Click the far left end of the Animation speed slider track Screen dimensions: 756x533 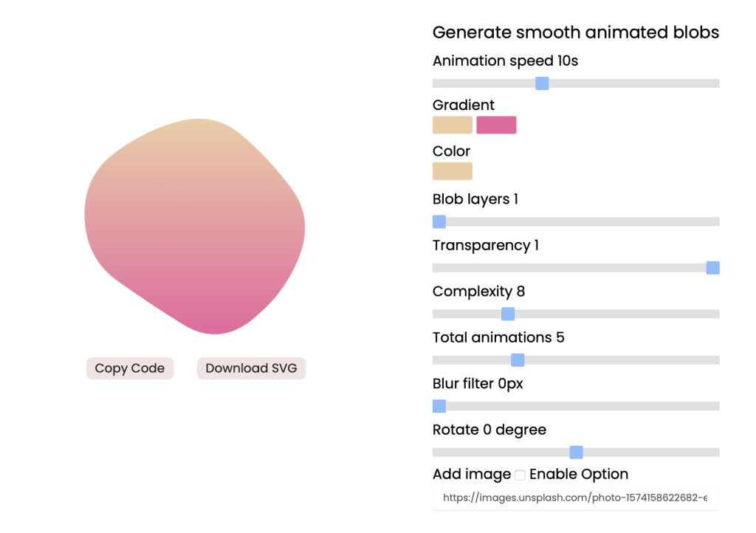436,83
